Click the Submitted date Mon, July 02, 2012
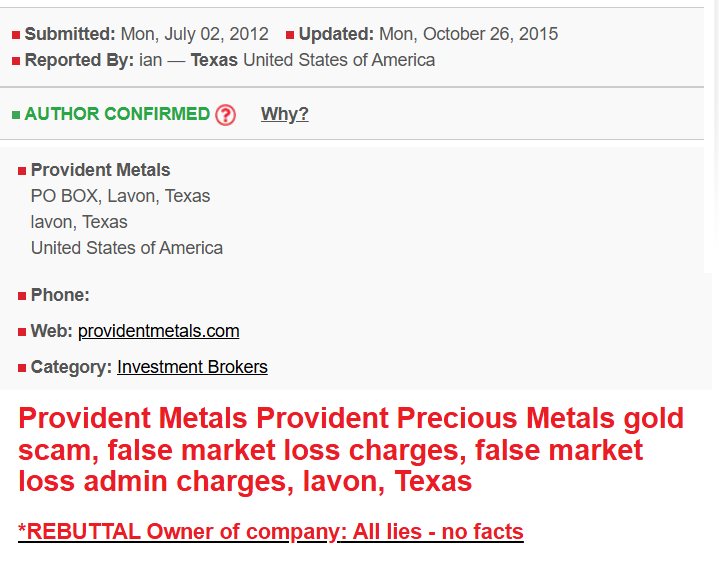Image resolution: width=719 pixels, height=569 pixels. click(x=194, y=34)
